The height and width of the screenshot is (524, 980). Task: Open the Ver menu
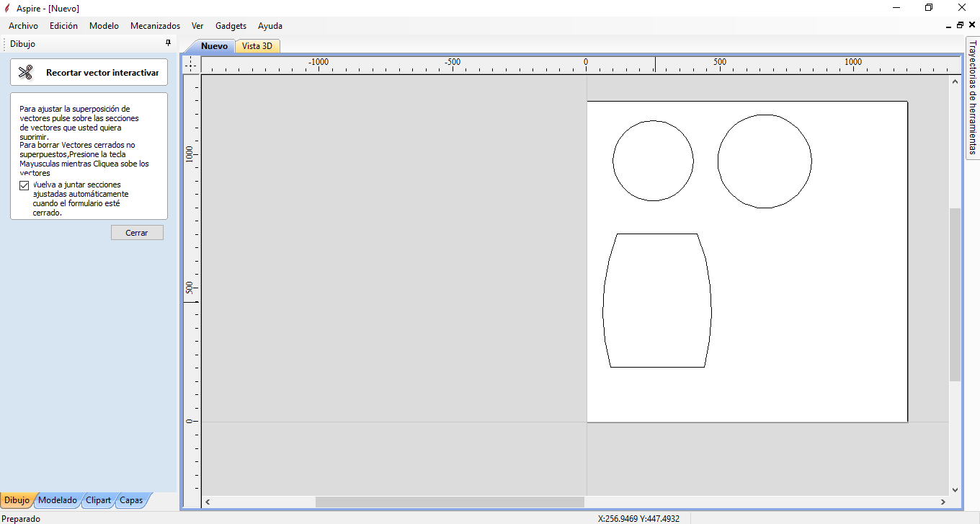[197, 26]
